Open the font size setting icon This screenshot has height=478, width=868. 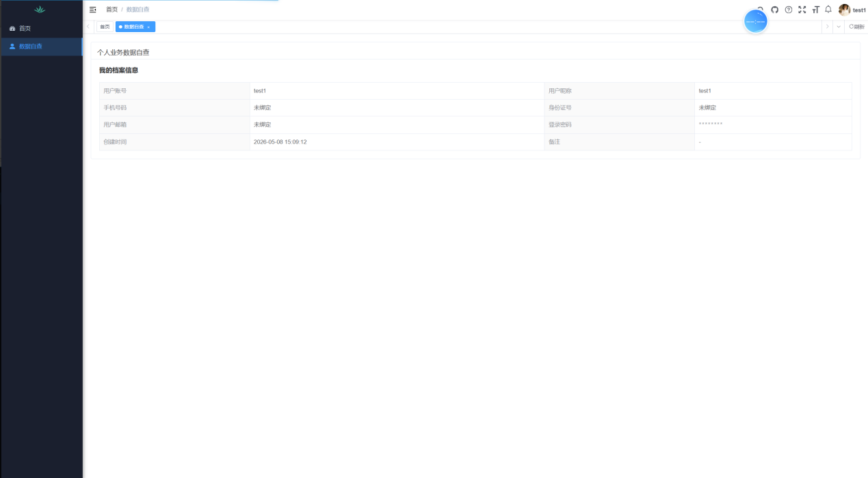pos(815,10)
